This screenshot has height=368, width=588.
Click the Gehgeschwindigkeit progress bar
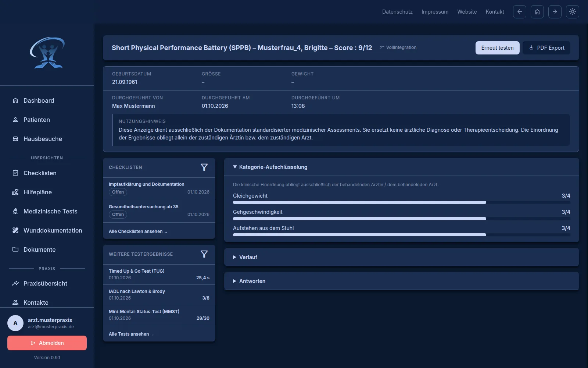(402, 219)
